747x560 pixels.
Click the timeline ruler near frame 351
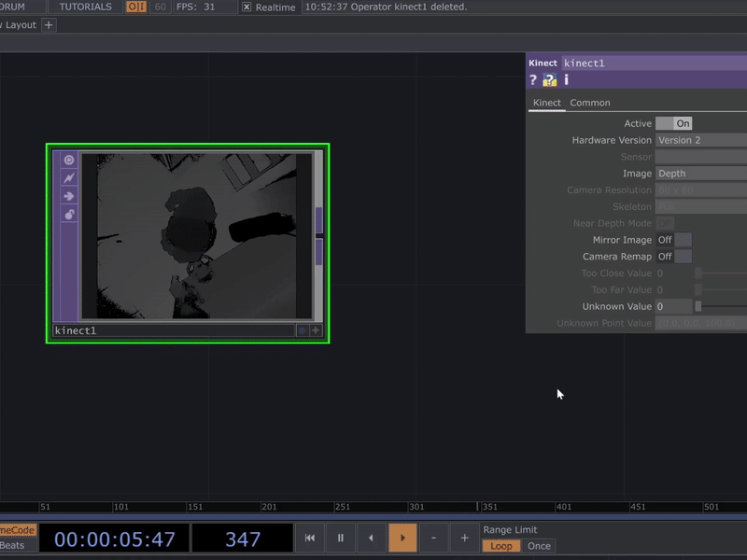point(489,506)
